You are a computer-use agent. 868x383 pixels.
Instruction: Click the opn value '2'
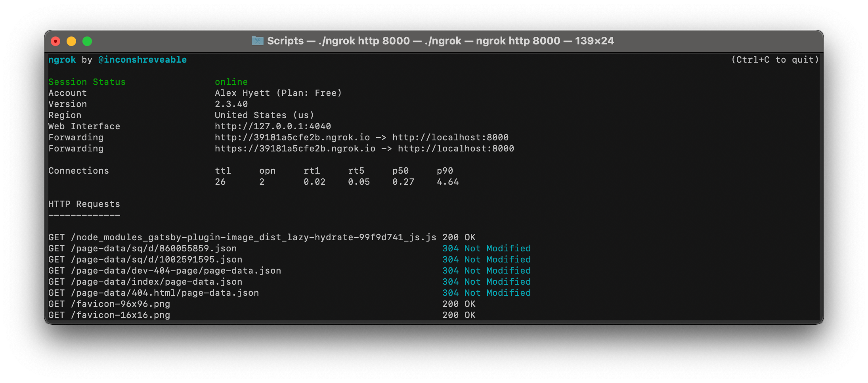262,182
